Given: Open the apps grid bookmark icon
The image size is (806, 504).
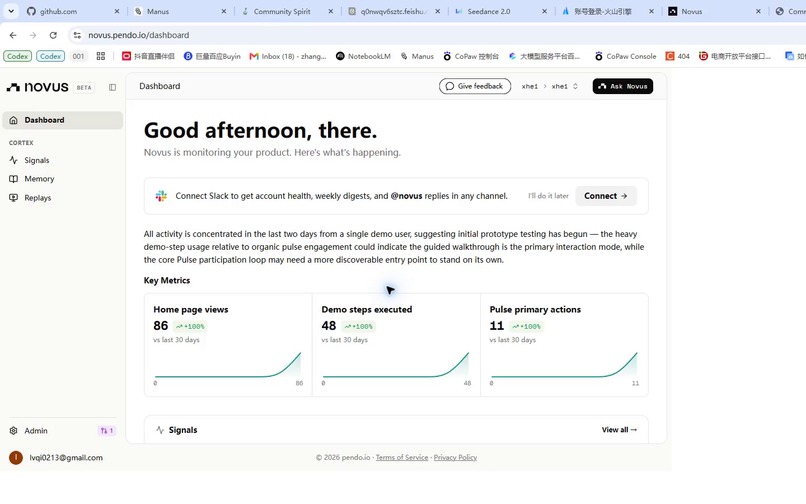Looking at the screenshot, I should pos(101,56).
